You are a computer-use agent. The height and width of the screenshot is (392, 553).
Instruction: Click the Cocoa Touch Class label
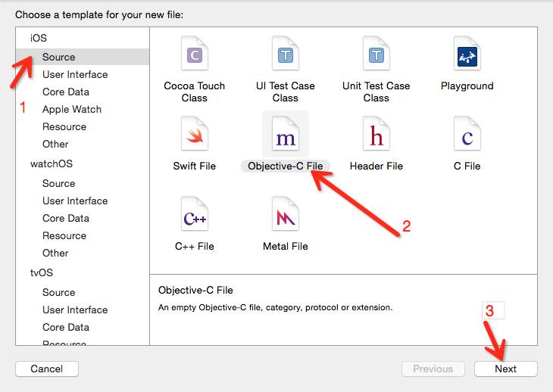tap(195, 92)
